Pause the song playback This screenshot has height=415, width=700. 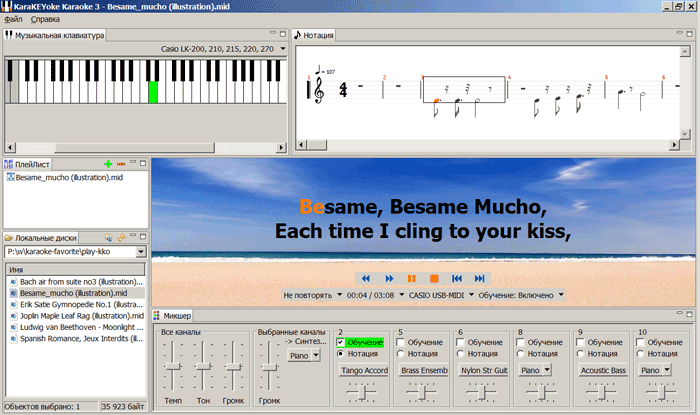coord(411,278)
